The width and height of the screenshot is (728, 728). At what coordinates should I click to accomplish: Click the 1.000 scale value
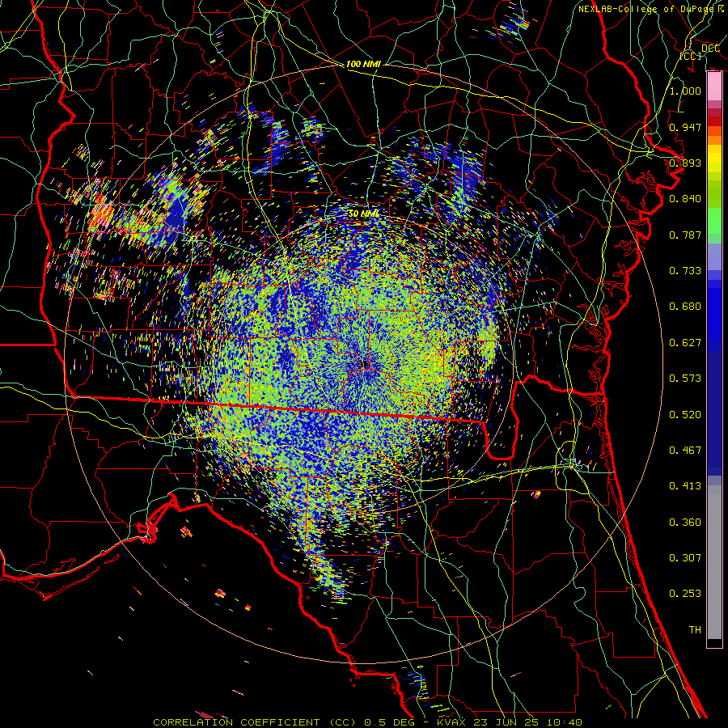(685, 91)
